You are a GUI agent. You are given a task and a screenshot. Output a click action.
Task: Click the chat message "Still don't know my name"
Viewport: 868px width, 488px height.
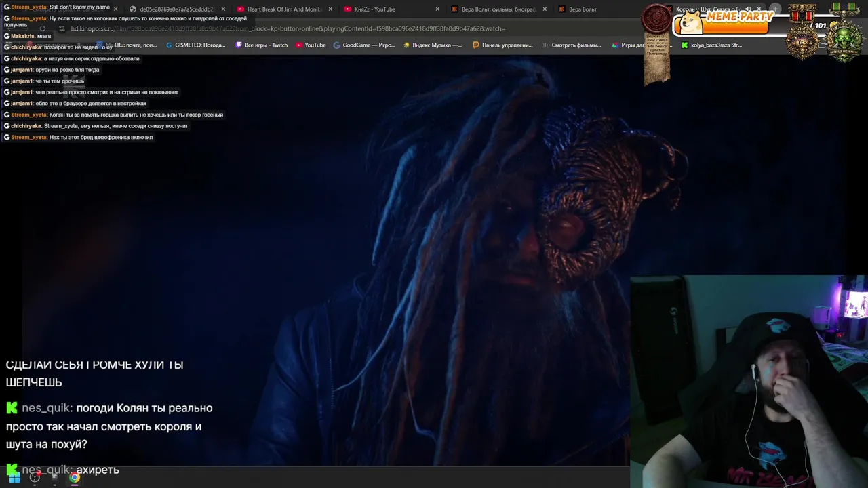click(79, 7)
